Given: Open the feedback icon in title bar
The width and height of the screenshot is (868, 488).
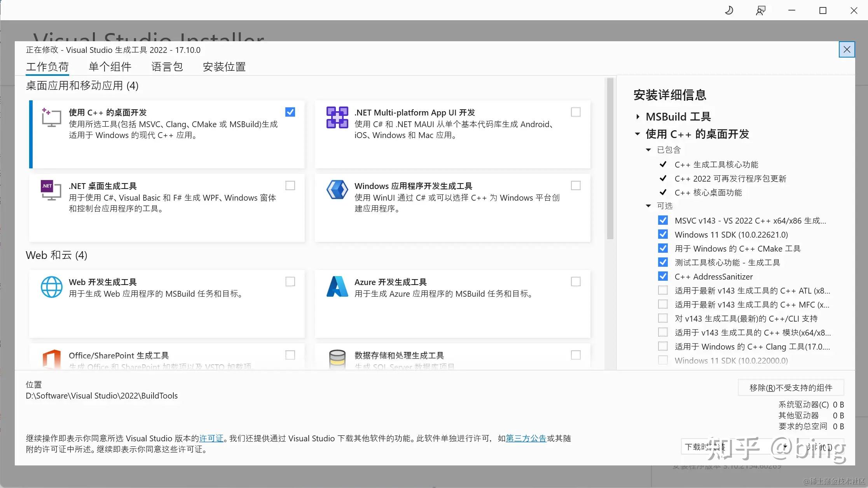Looking at the screenshot, I should [x=760, y=10].
